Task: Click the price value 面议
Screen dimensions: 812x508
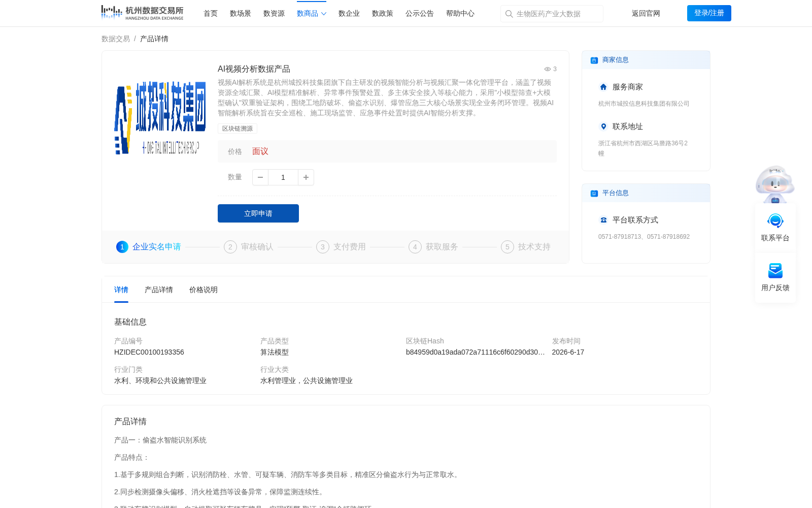Action: pos(260,151)
